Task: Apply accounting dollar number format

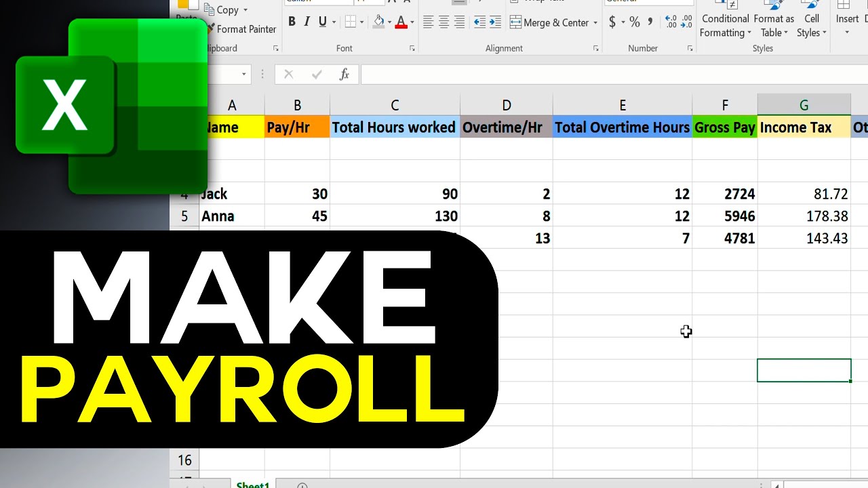Action: click(612, 22)
